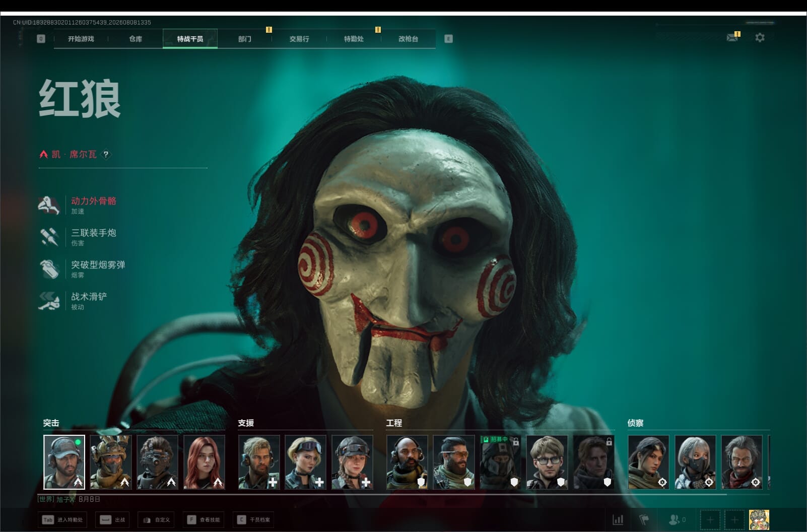807x532 pixels.
Task: Select the red-haired female assault operator
Action: point(204,462)
